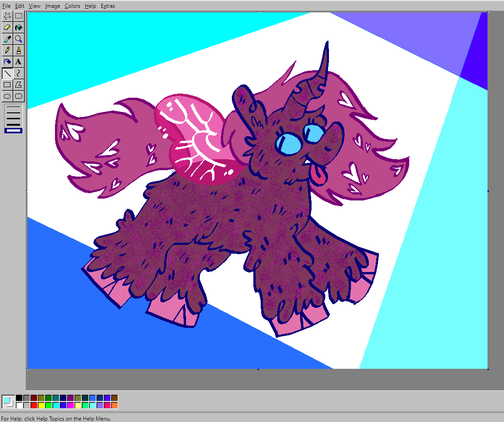The height and width of the screenshot is (422, 504).
Task: Click the pony's blue eye on canvas
Action: pos(289,144)
